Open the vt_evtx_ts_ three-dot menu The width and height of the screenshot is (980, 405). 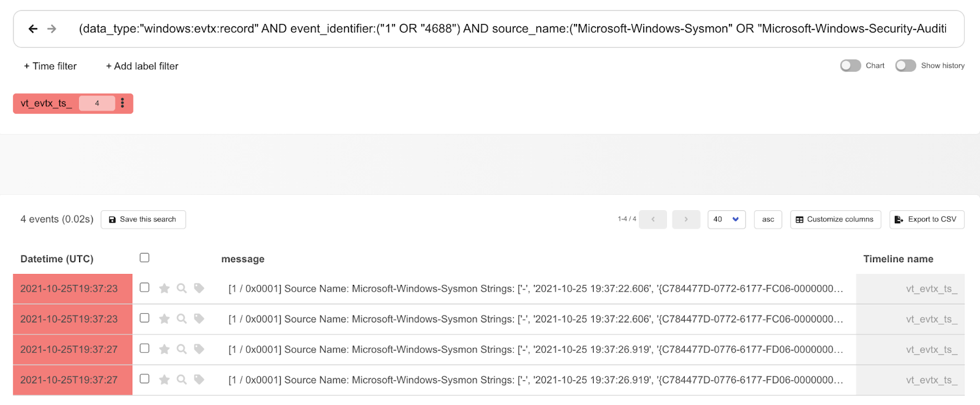tap(123, 103)
